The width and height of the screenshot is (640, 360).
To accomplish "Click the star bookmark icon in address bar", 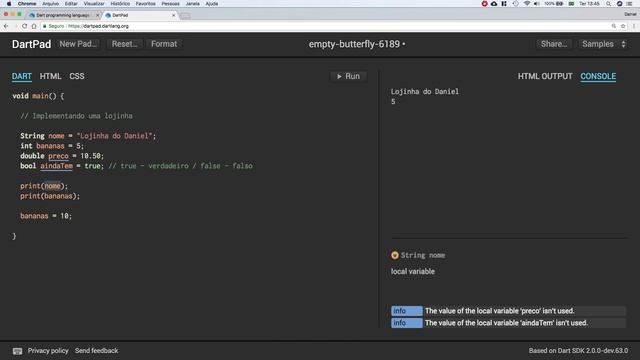I will coord(623,26).
